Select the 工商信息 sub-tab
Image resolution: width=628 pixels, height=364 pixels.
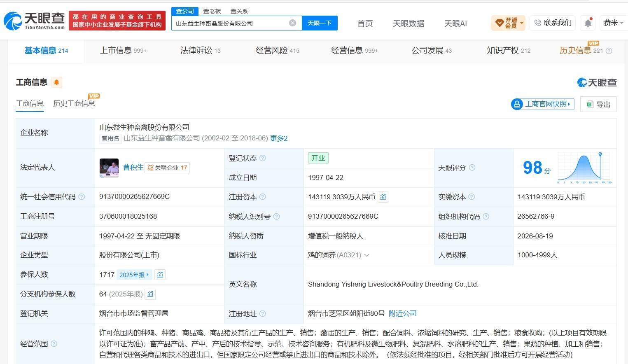pyautogui.click(x=30, y=103)
